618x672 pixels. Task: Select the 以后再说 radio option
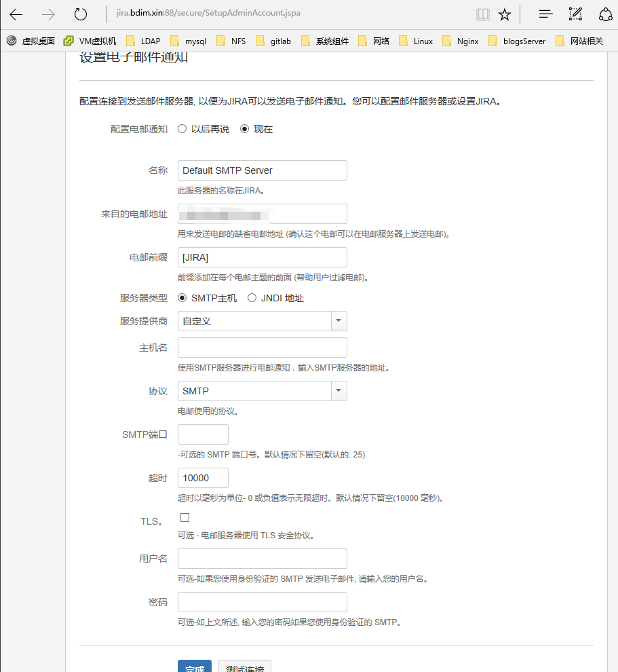pos(181,128)
